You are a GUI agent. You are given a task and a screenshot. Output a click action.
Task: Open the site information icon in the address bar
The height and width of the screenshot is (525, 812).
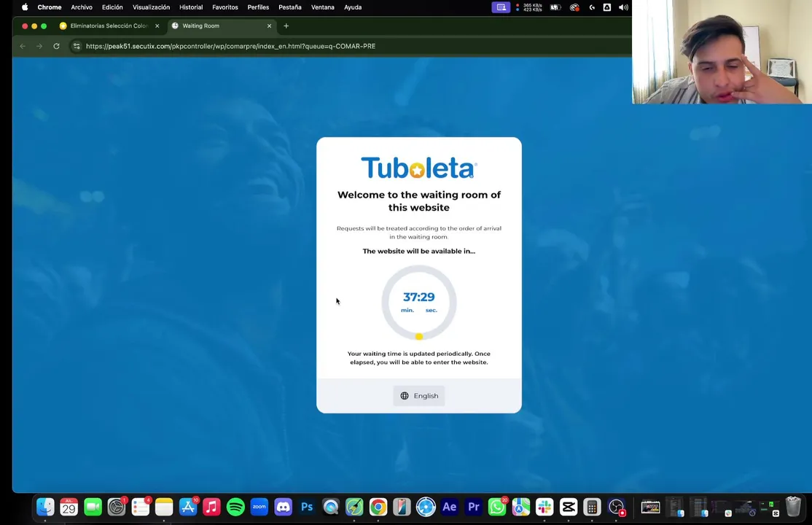coord(77,46)
